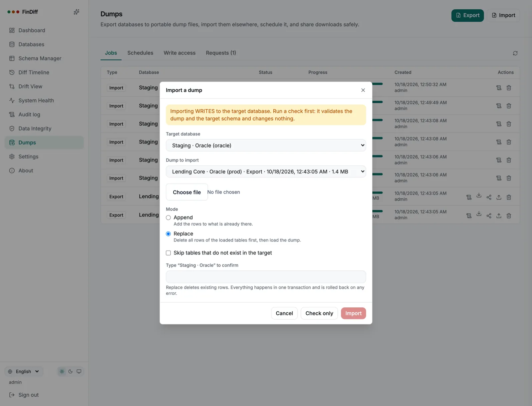532x406 pixels.
Task: Click the Choose file button
Action: [187, 192]
